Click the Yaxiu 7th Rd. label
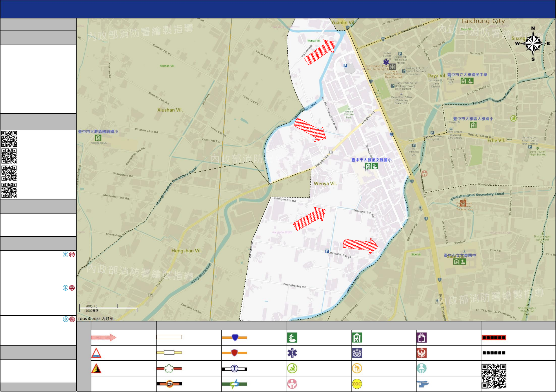This screenshot has height=392, width=556. pyautogui.click(x=211, y=140)
